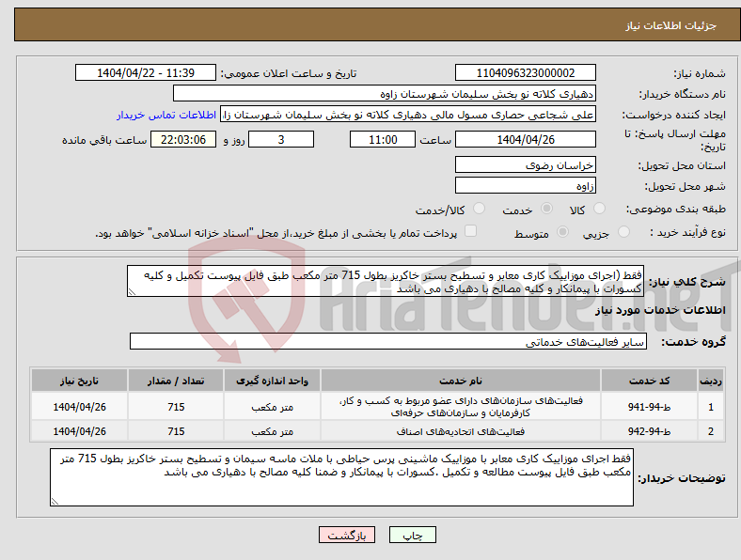Select the متوسط purchase type radio
Screen dimensions: 741x560
(x=563, y=232)
